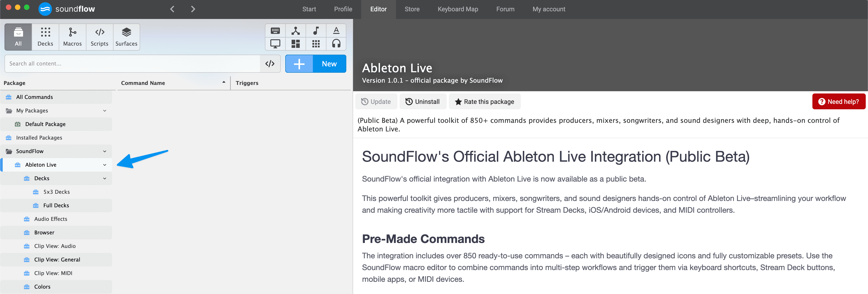
Task: Click the Need help? button
Action: tap(839, 101)
